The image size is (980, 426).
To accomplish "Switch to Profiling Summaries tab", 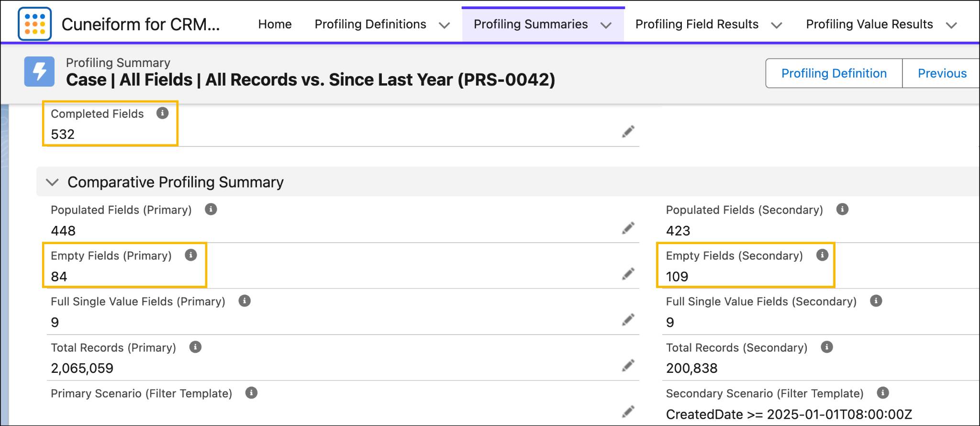I will (531, 24).
